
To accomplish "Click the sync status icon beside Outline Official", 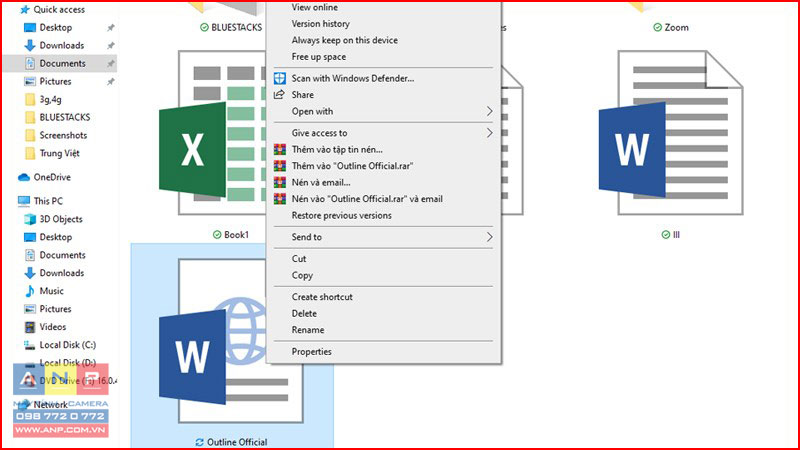I will [x=199, y=442].
